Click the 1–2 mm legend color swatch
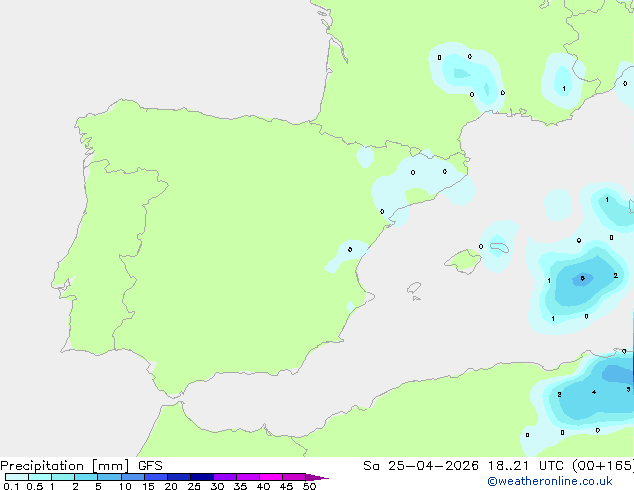Image resolution: width=634 pixels, height=490 pixels. (x=63, y=477)
